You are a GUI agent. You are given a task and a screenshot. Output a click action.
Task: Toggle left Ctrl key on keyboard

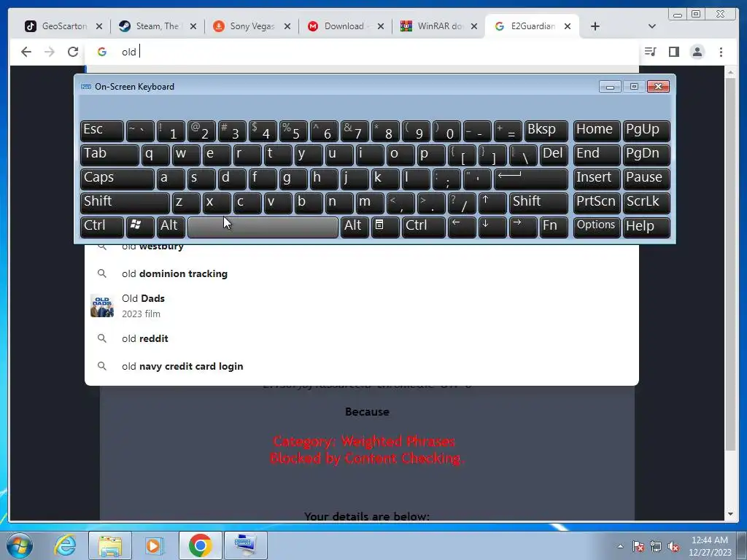(102, 227)
